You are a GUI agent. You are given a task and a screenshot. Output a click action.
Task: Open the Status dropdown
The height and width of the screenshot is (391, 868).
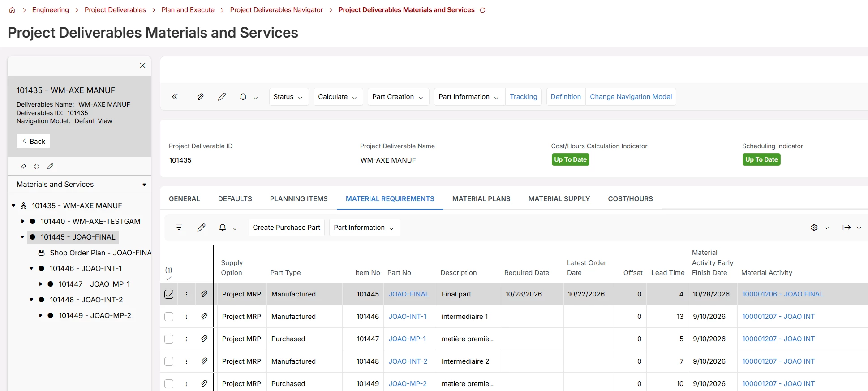288,97
